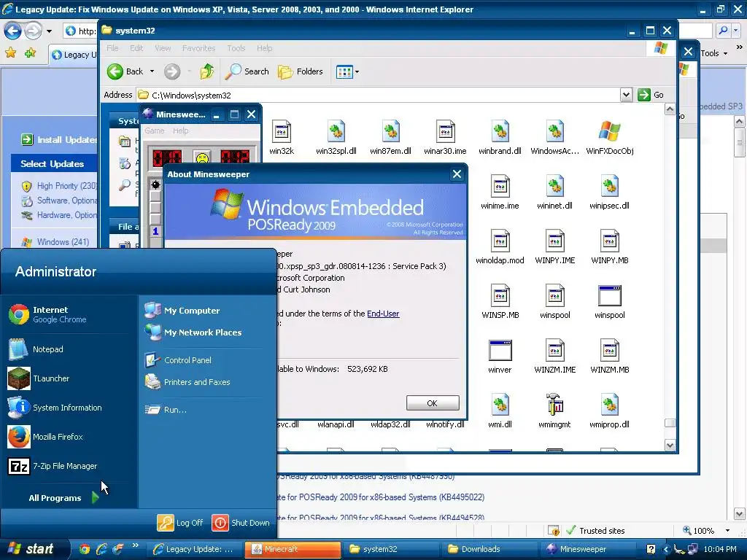Select winar30.ime file
The width and height of the screenshot is (747, 560).
click(x=446, y=138)
